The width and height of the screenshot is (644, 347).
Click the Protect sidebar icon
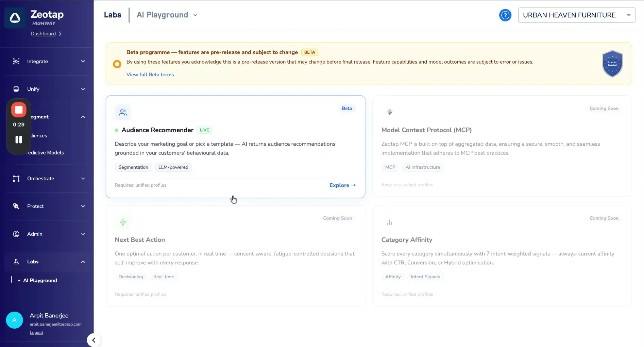click(x=16, y=206)
